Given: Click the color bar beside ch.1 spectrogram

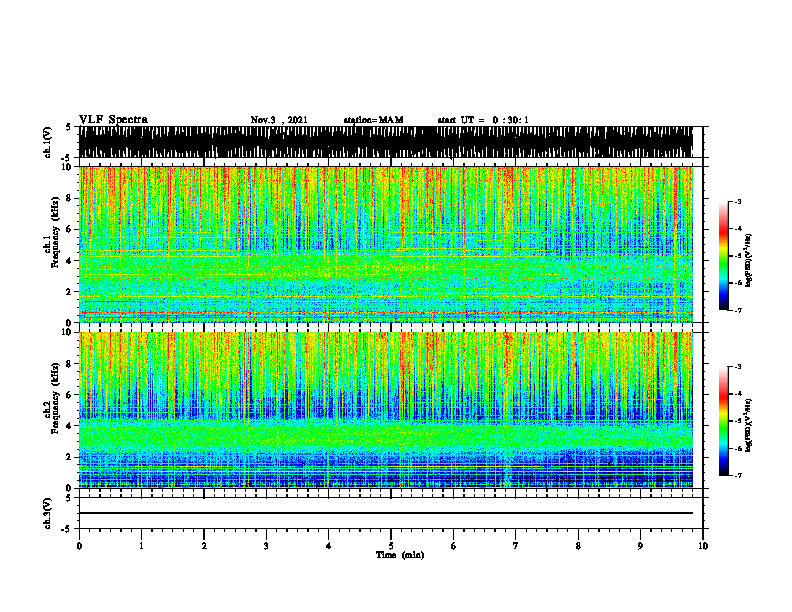Looking at the screenshot, I should [724, 256].
